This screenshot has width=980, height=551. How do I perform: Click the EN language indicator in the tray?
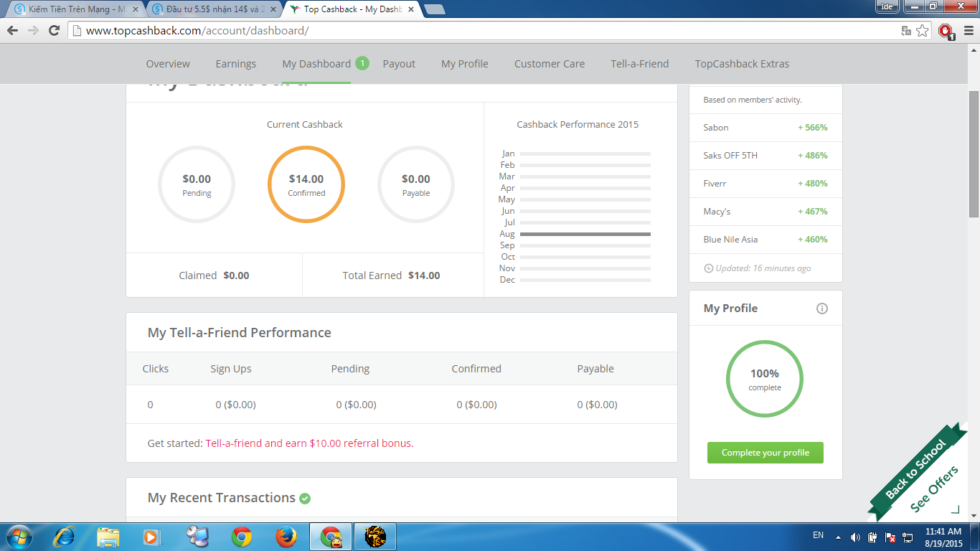click(x=819, y=535)
